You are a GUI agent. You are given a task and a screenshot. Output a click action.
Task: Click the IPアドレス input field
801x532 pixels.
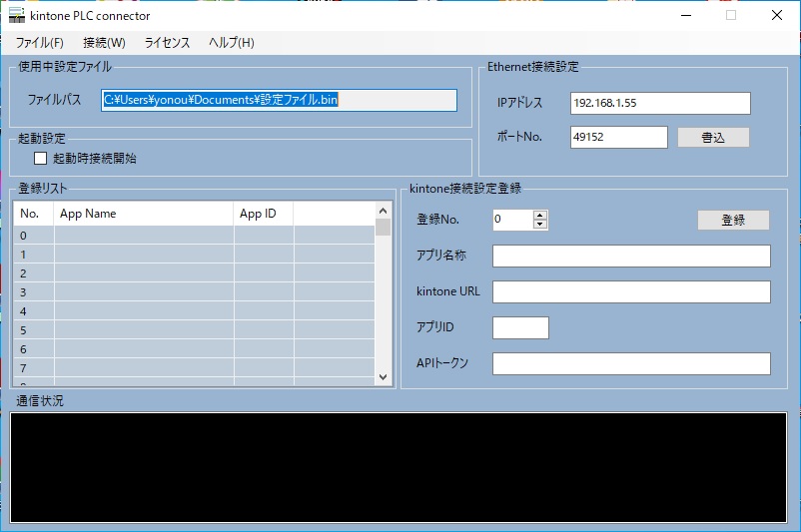point(659,104)
